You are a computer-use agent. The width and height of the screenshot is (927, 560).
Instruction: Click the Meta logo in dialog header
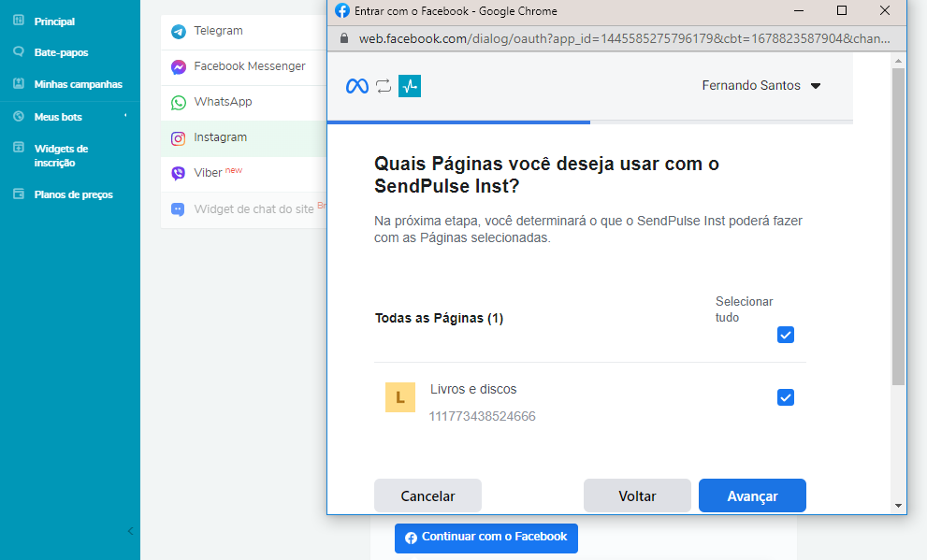(x=357, y=86)
